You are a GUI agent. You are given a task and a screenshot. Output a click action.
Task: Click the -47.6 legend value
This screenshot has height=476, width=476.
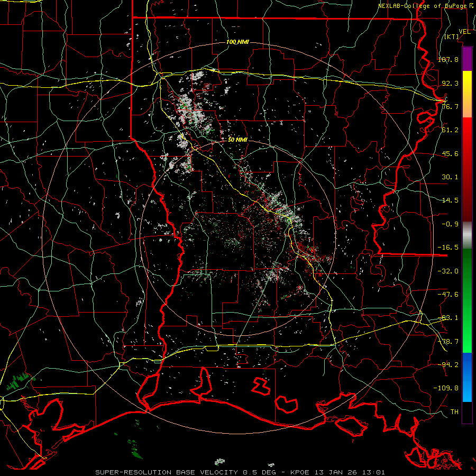pos(448,294)
